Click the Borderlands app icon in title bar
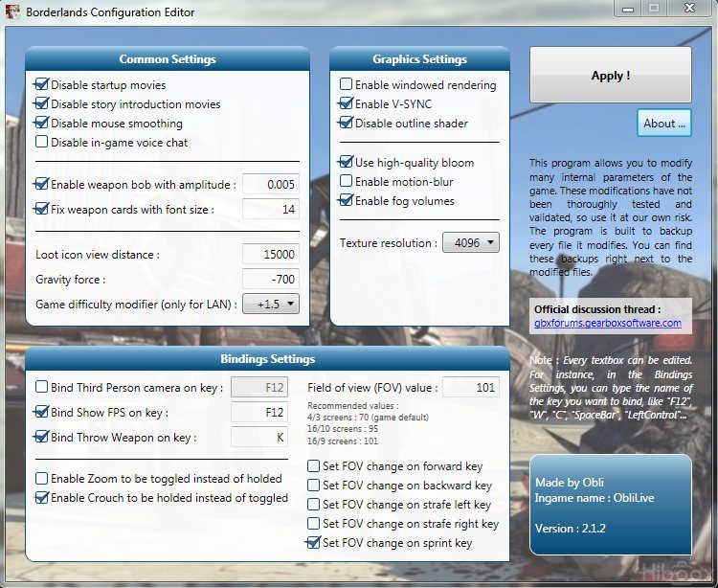Viewport: 718px width, 588px height. point(12,11)
